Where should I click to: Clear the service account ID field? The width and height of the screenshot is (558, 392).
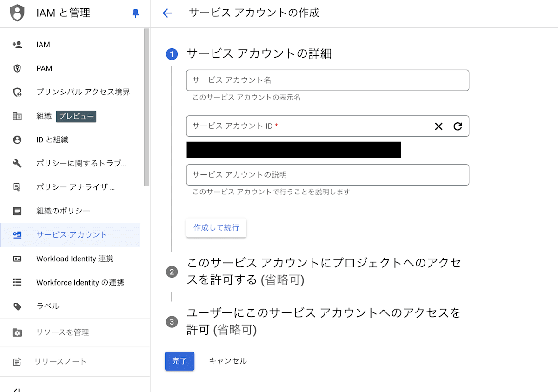[438, 126]
